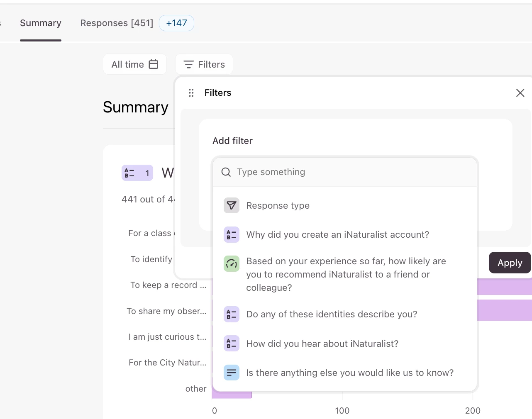Open the All time date range picker
Viewport: 532px width, 419px height.
click(x=135, y=64)
